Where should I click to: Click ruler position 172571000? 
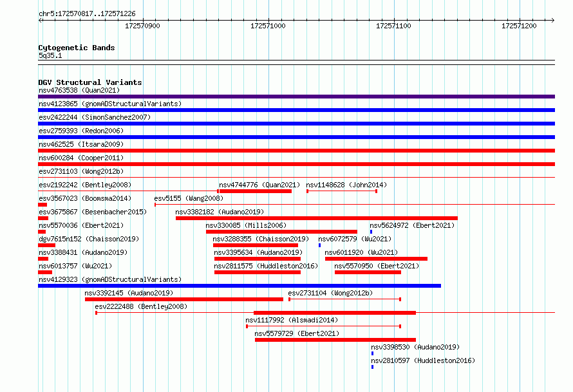coord(268,26)
